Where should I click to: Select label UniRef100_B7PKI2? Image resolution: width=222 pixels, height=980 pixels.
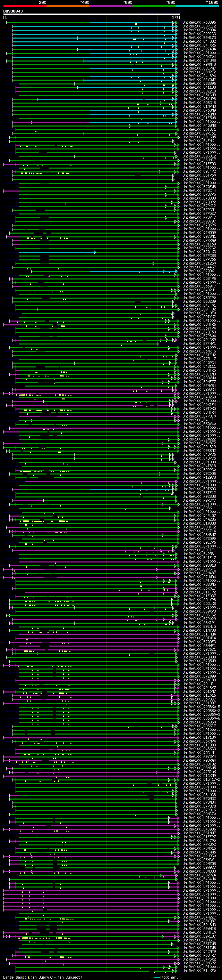(199, 206)
